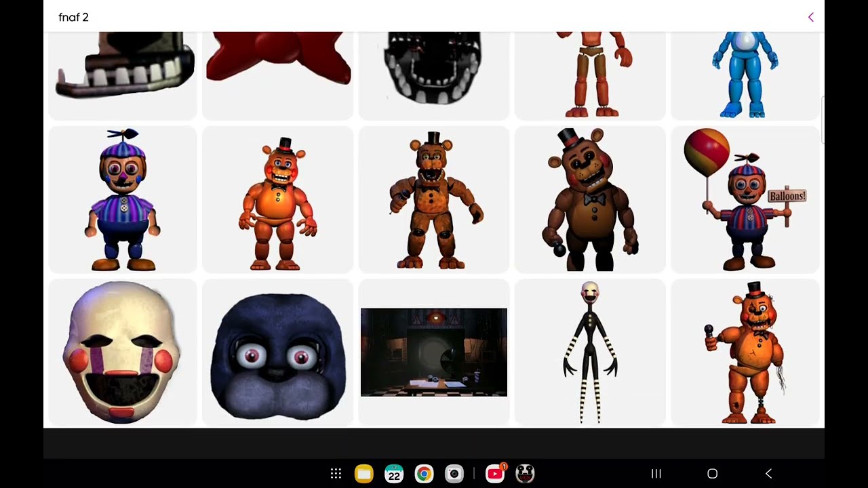Select the Withered Freddy sticker

[x=434, y=200]
